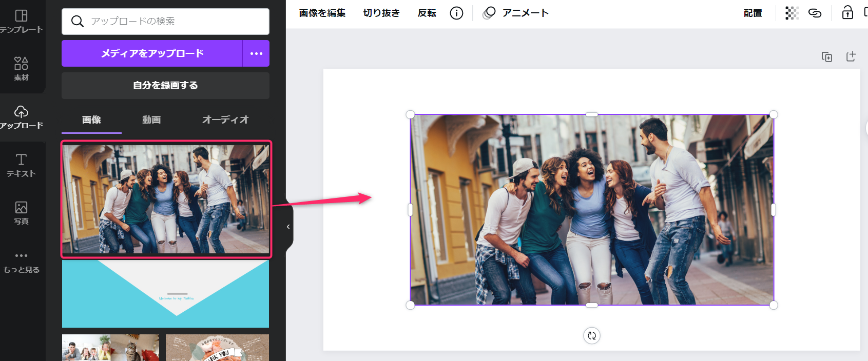Open the アップロード sidebar panel
The image size is (868, 361).
(x=22, y=117)
